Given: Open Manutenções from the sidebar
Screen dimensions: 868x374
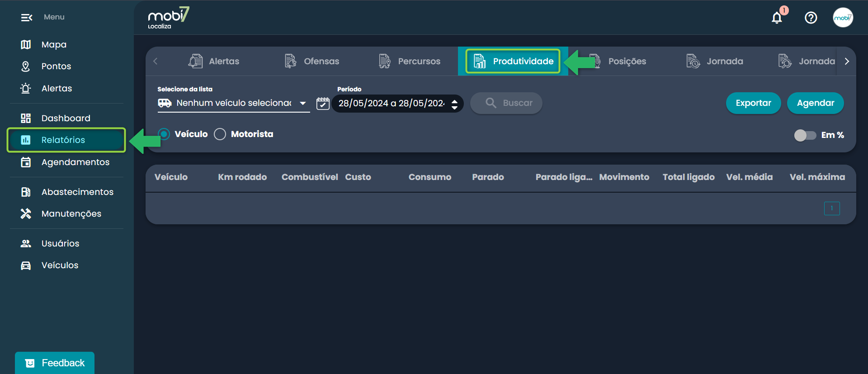Looking at the screenshot, I should pos(71,213).
